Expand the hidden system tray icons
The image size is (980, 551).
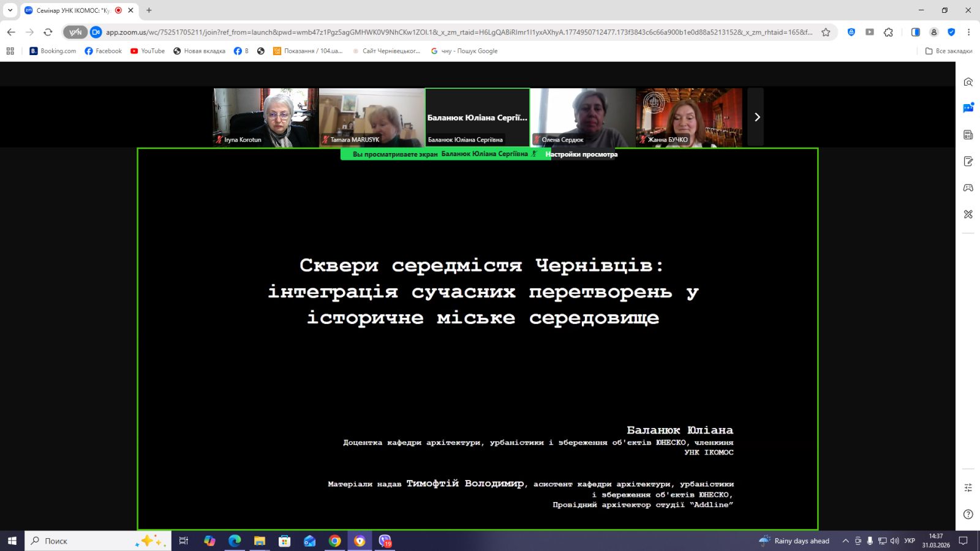(x=846, y=541)
